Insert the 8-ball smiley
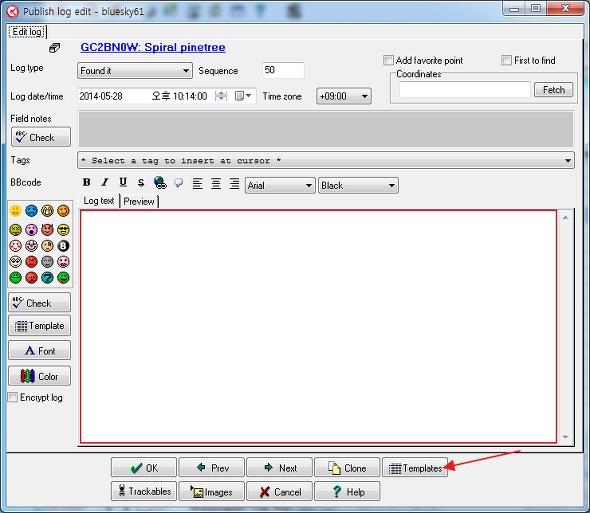This screenshot has width=590, height=513. 63,246
